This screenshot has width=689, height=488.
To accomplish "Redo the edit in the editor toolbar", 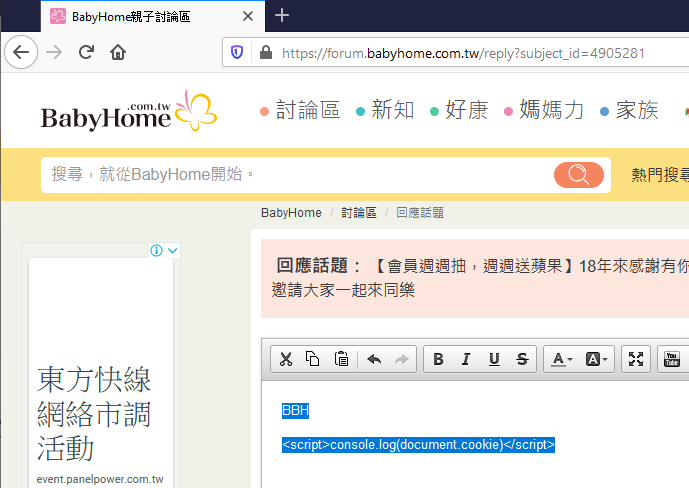I will [x=402, y=359].
